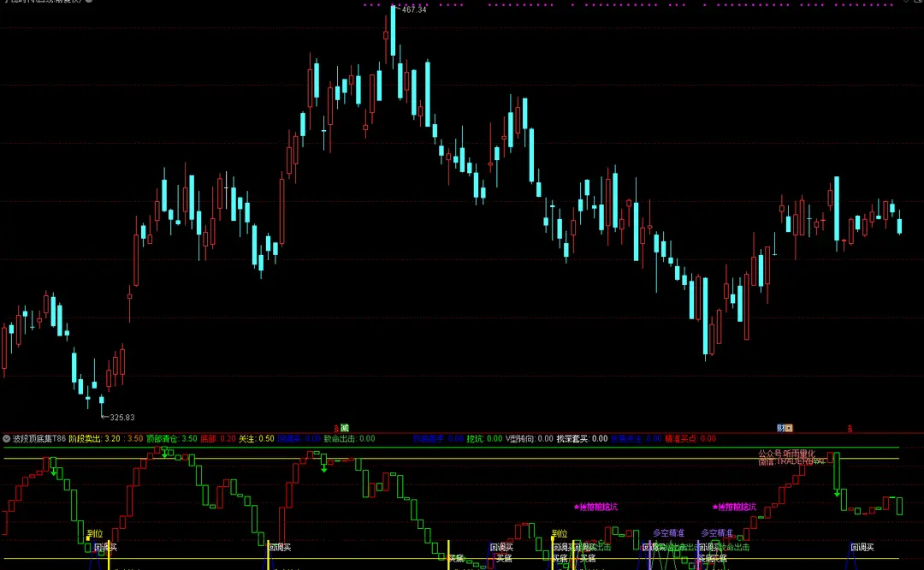Click the 波段顶底集T86 indicator name
This screenshot has width=924, height=570.
(x=38, y=438)
